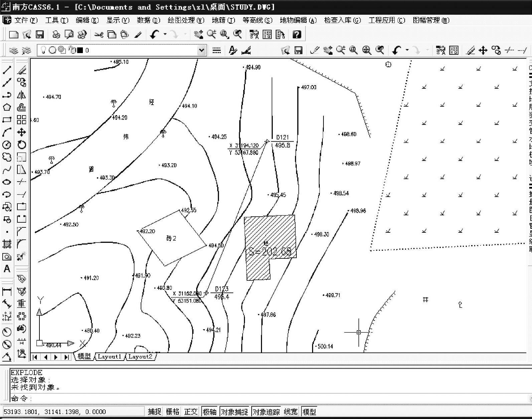Click the S=202.68 area label in drawing
Viewport: 532px width, 419px height.
point(270,251)
